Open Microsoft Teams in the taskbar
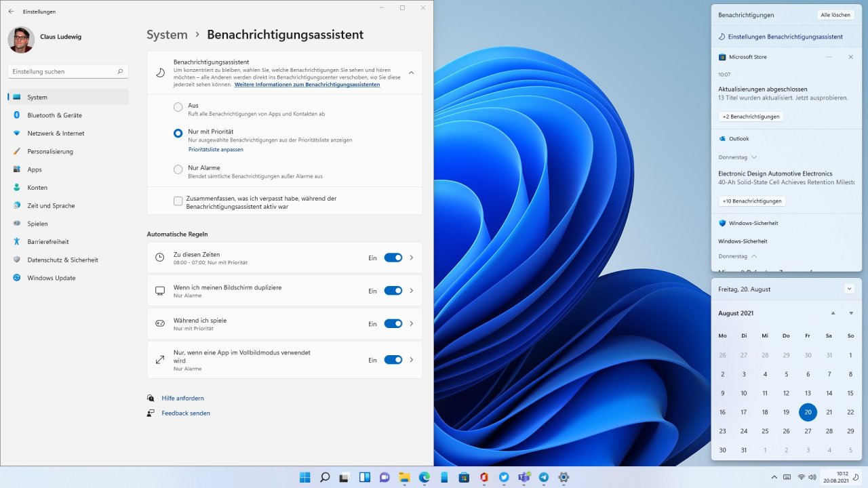The image size is (868, 488). click(x=524, y=477)
